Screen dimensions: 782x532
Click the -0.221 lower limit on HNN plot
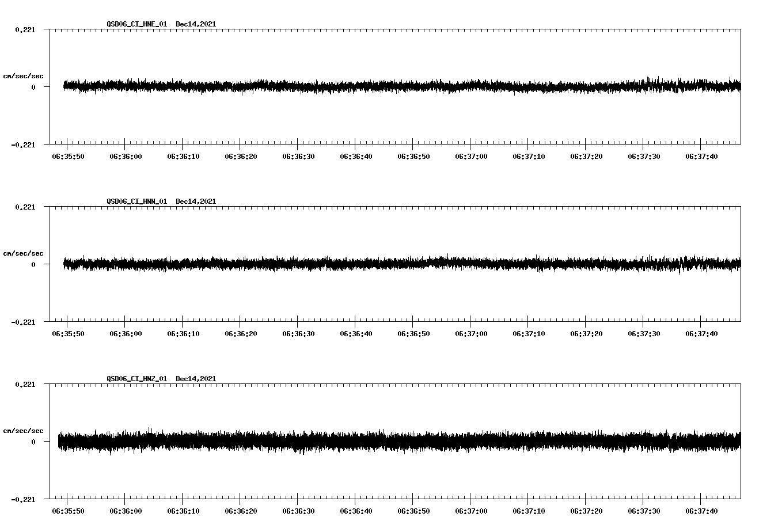[22, 322]
